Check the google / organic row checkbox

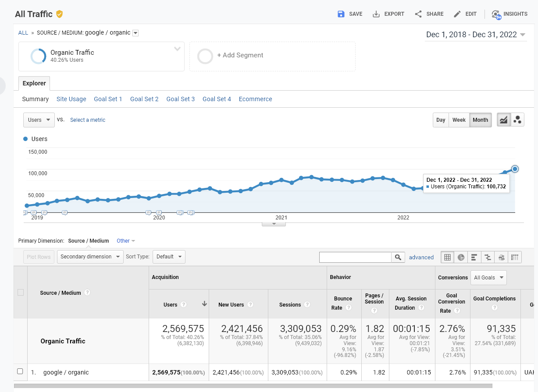(x=20, y=371)
